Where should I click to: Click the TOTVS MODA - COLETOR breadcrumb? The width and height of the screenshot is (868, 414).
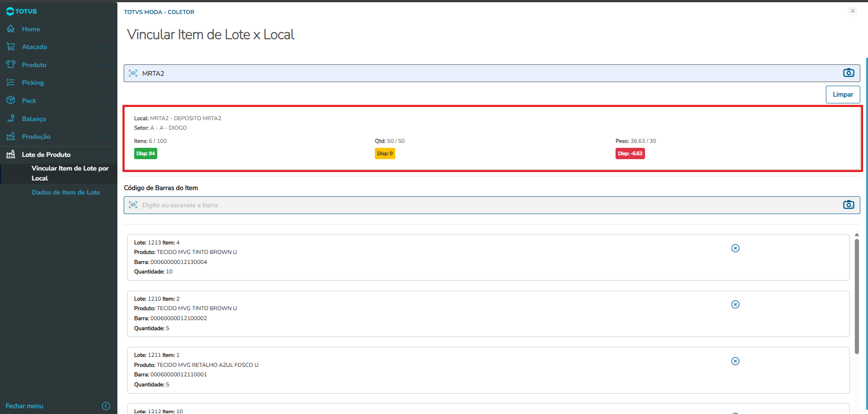pos(159,12)
